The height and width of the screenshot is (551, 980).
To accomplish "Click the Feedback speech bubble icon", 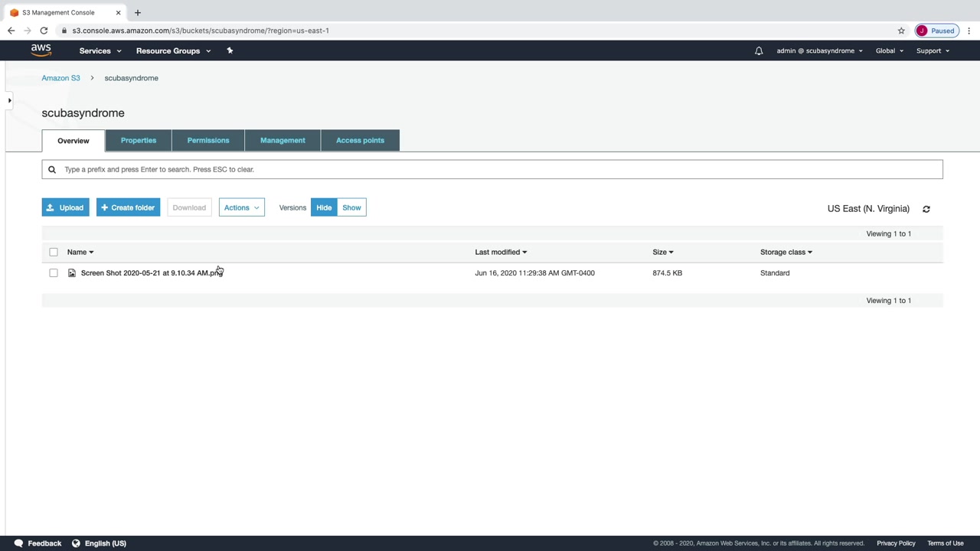I will pyautogui.click(x=18, y=543).
